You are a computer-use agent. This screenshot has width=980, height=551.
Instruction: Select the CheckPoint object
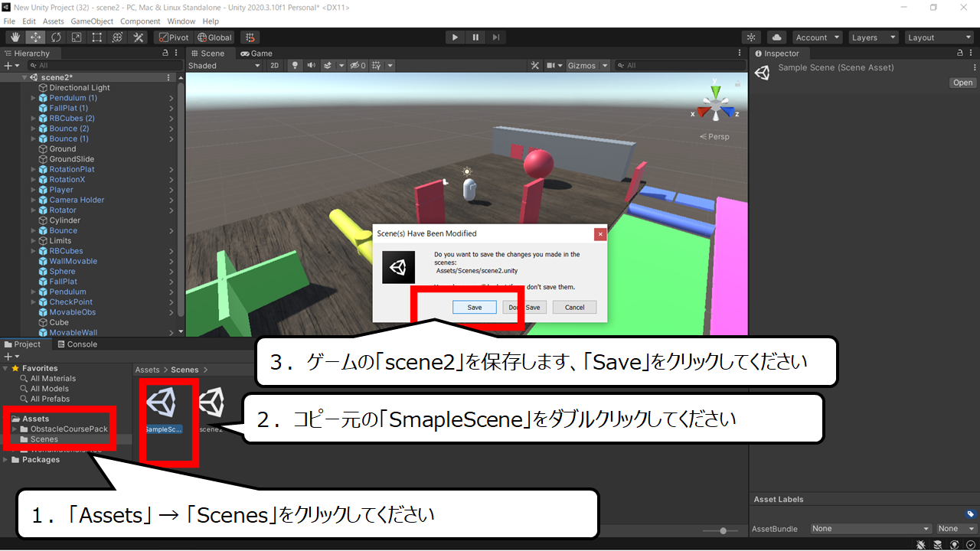pos(71,302)
